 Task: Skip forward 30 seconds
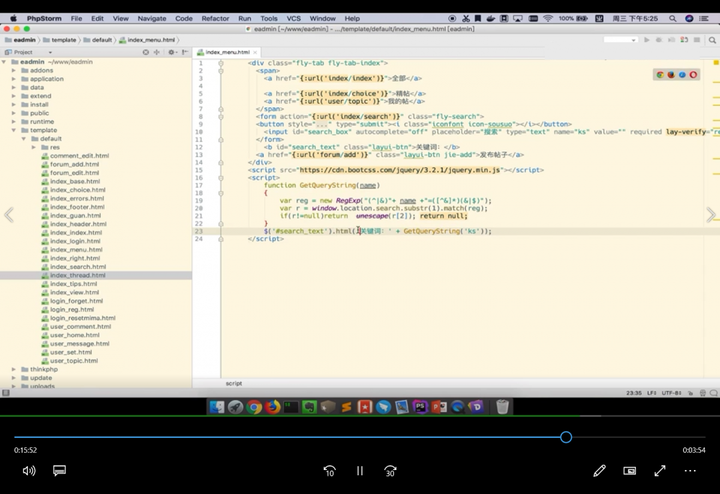(x=390, y=470)
